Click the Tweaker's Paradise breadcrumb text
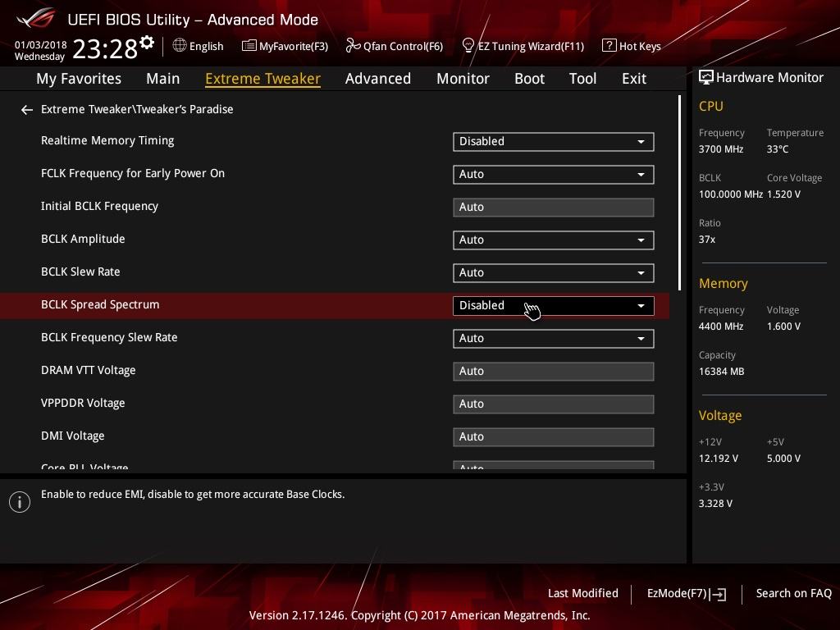This screenshot has height=630, width=840. (185, 109)
